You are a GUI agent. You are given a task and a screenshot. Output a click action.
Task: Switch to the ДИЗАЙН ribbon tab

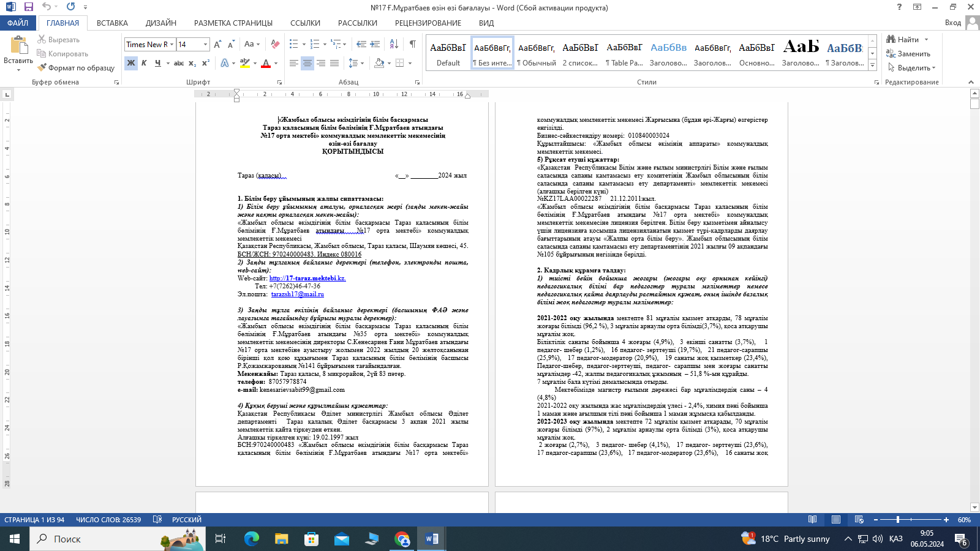161,23
